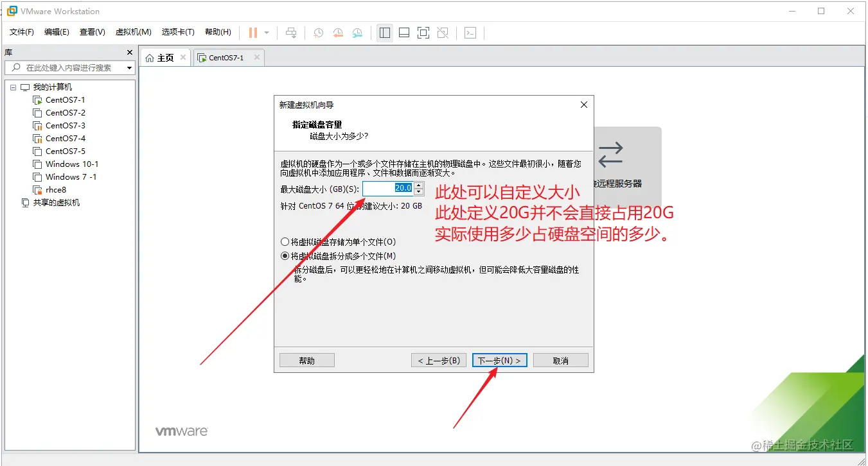The width and height of the screenshot is (868, 466).
Task: Open the 编辑(E) menu
Action: pos(57,32)
